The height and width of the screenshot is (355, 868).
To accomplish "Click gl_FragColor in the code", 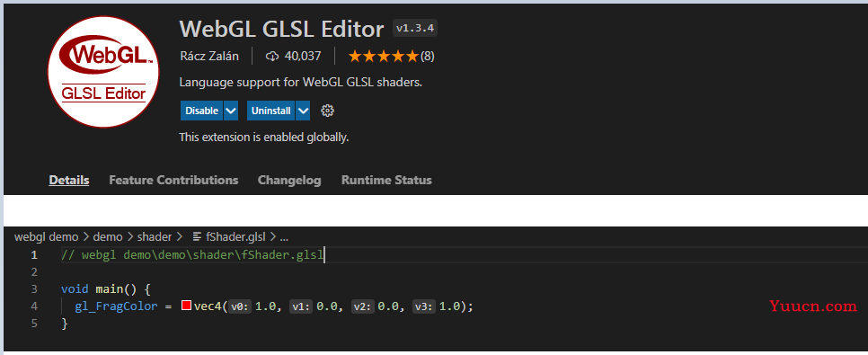I will coord(116,306).
